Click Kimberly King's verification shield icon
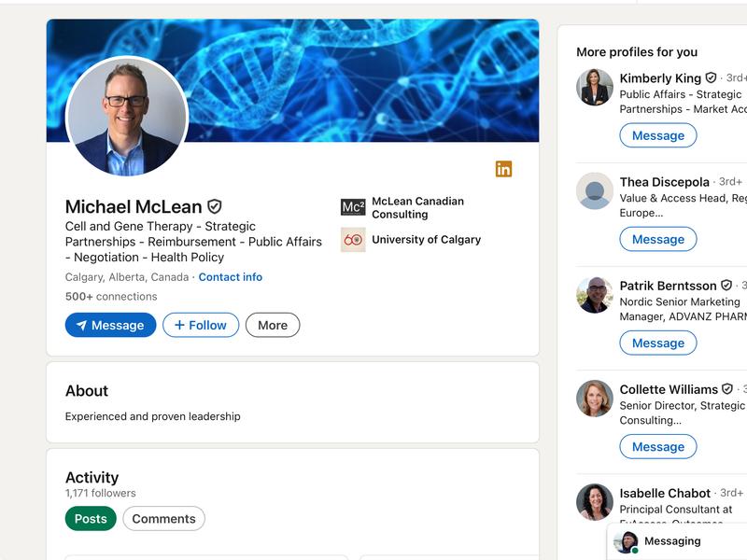747x560 pixels. click(x=711, y=77)
